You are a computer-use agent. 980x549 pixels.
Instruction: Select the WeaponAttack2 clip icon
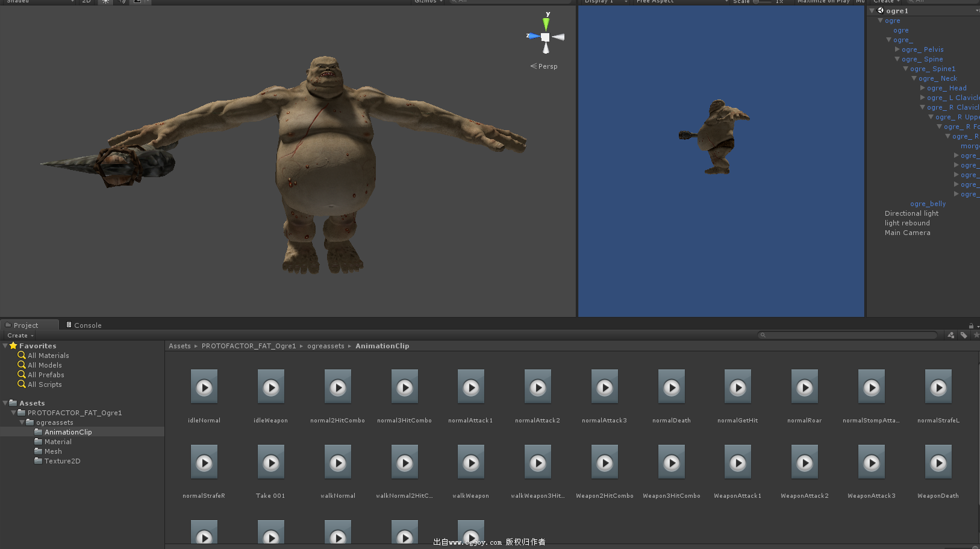(x=805, y=462)
